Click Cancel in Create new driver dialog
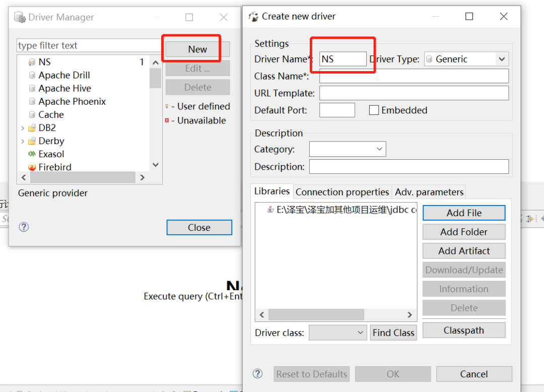 (x=474, y=374)
